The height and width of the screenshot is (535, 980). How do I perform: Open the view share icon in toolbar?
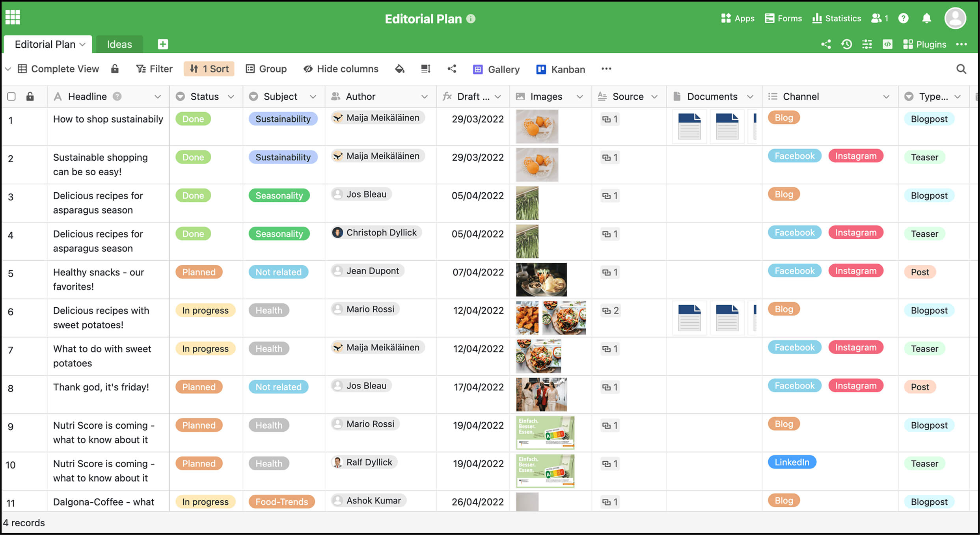click(452, 69)
